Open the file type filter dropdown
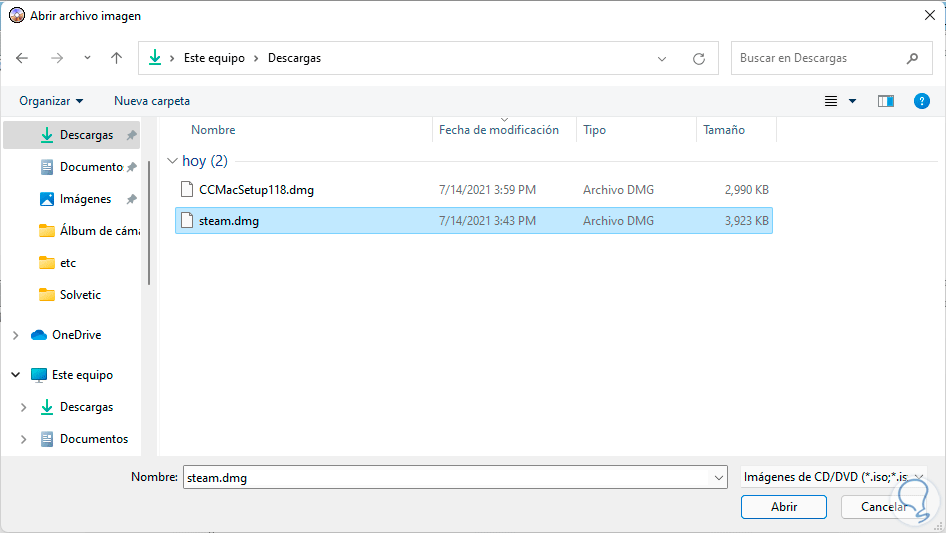Viewport: 946px width, 533px height. 834,477
